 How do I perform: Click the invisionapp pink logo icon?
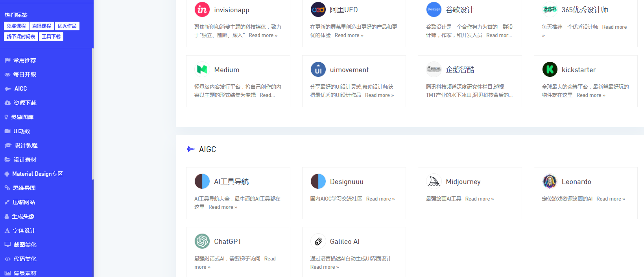pyautogui.click(x=202, y=9)
